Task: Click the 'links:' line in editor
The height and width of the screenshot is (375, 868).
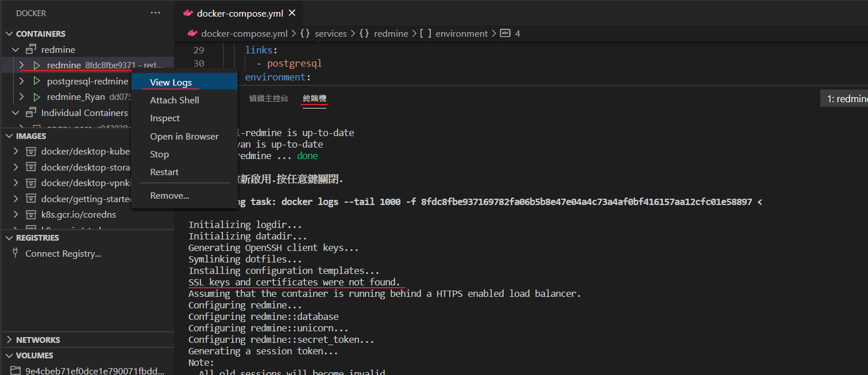Action: [x=261, y=50]
